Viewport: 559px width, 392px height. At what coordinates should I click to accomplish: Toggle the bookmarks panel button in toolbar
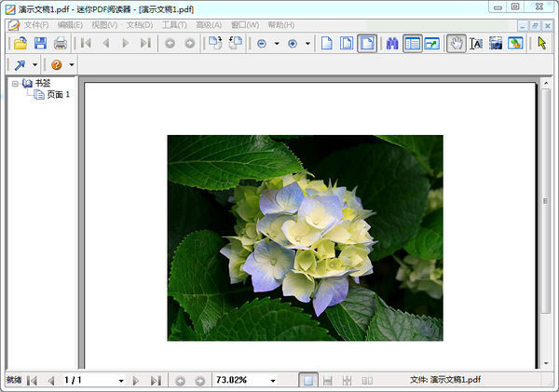coord(413,43)
